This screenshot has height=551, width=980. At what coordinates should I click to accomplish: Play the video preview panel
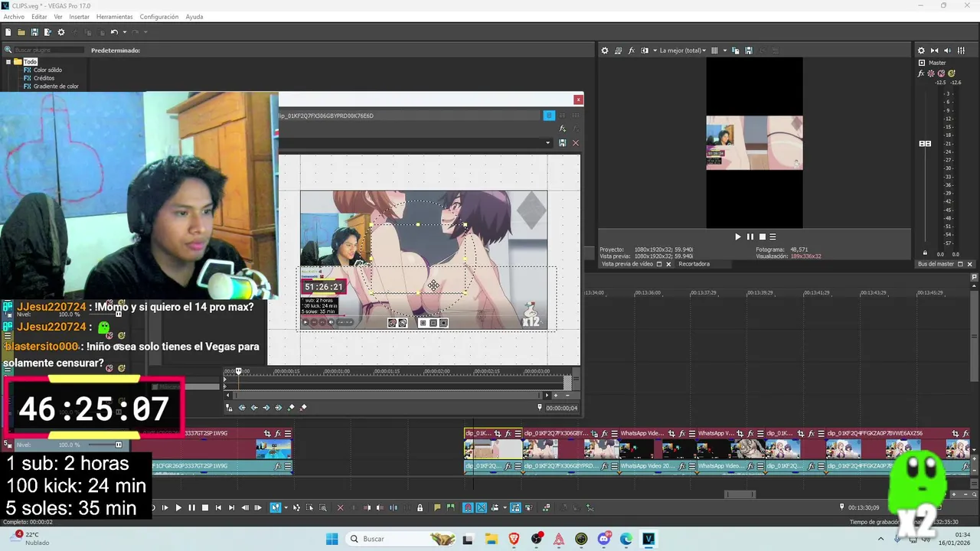pyautogui.click(x=738, y=237)
